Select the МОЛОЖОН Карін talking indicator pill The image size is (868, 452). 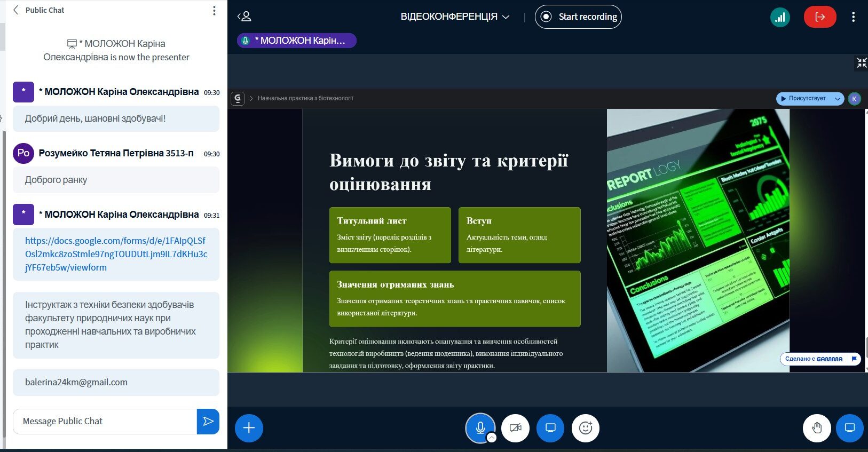tap(297, 41)
